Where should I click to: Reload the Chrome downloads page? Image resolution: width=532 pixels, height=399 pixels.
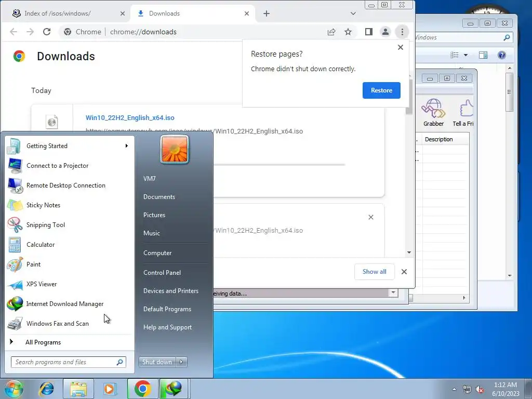(x=47, y=32)
